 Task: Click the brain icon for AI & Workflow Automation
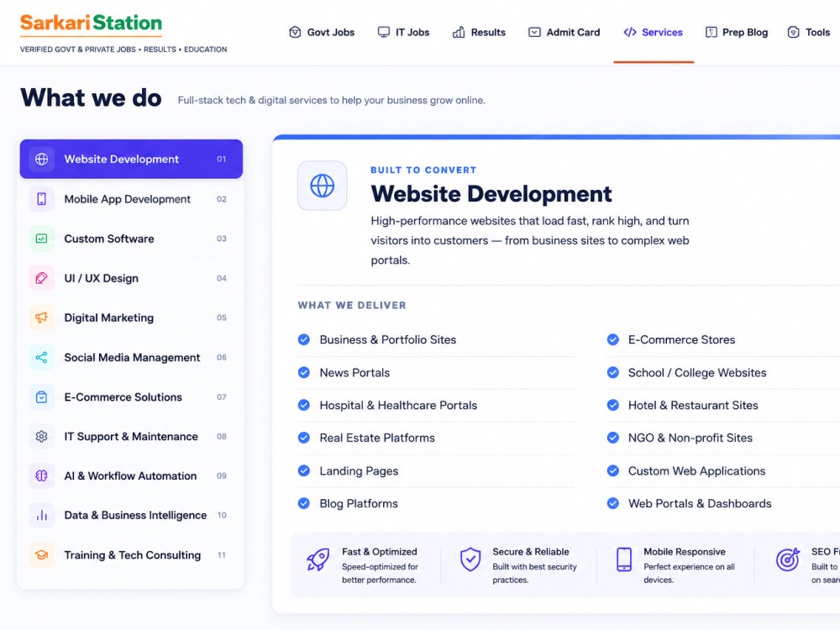[x=41, y=475]
